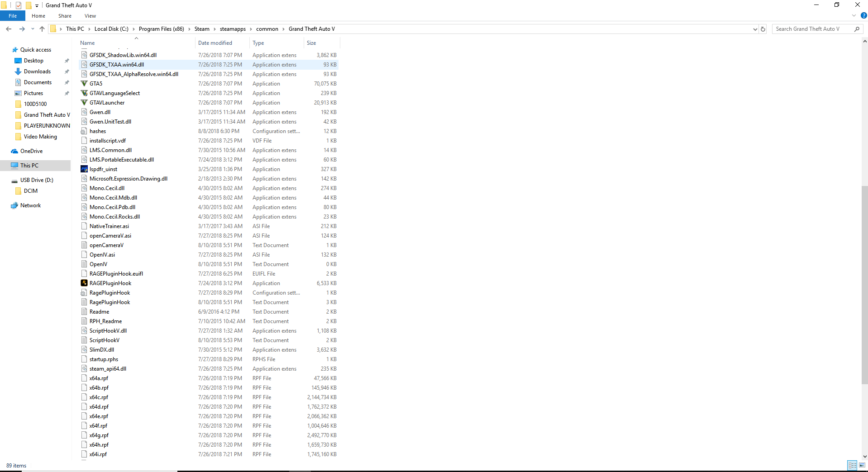Open the address bar history dropdown
The image size is (868, 472).
tap(755, 29)
